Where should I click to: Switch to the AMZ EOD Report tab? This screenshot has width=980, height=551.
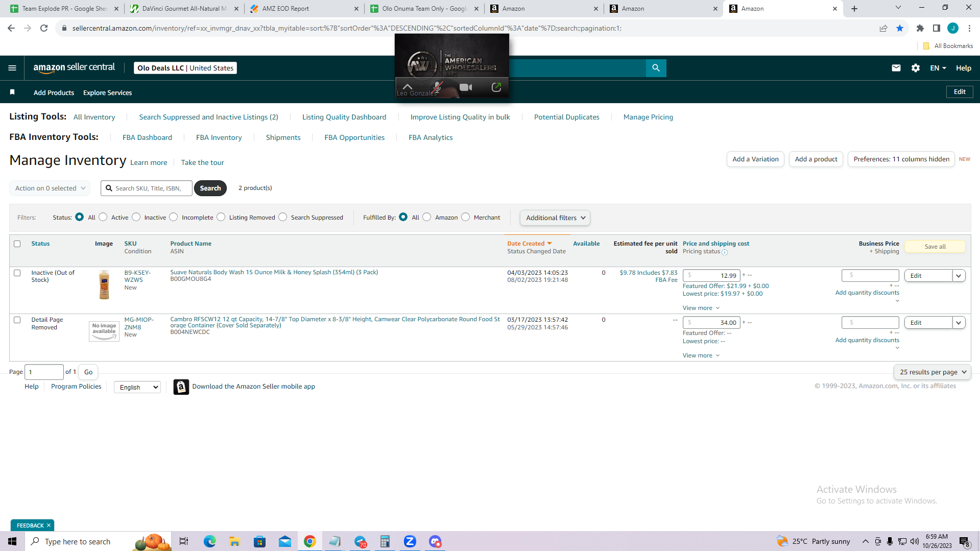[304, 9]
